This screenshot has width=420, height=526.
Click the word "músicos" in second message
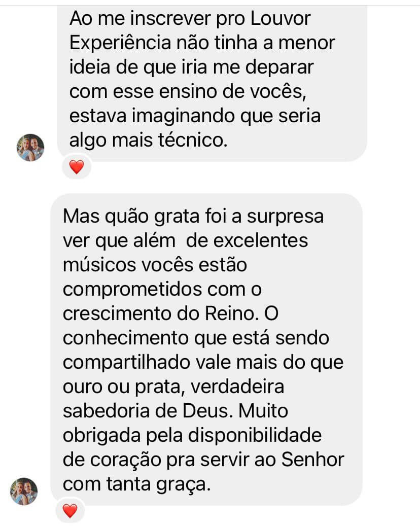click(99, 265)
